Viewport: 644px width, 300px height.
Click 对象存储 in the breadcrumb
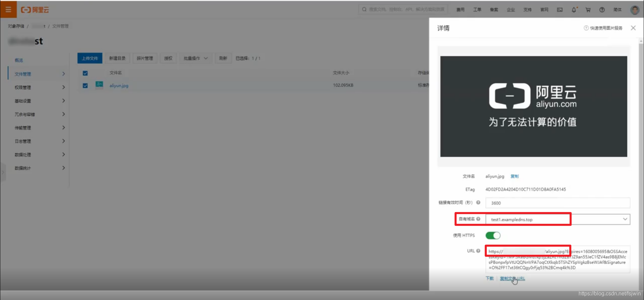pyautogui.click(x=16, y=26)
